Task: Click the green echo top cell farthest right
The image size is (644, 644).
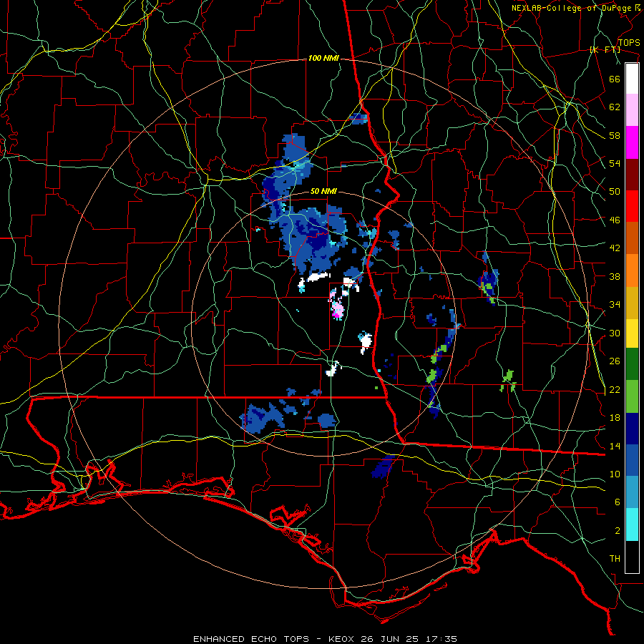Action: click(507, 381)
